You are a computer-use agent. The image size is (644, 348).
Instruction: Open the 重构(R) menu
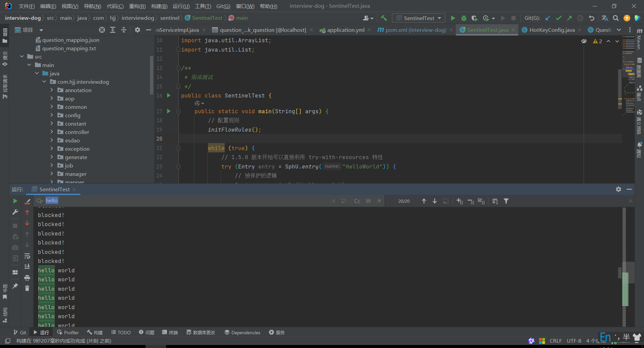pyautogui.click(x=137, y=6)
